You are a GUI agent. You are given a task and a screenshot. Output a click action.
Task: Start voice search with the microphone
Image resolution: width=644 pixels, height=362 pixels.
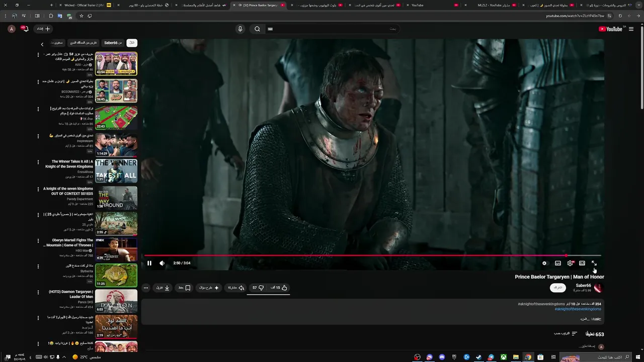click(240, 29)
